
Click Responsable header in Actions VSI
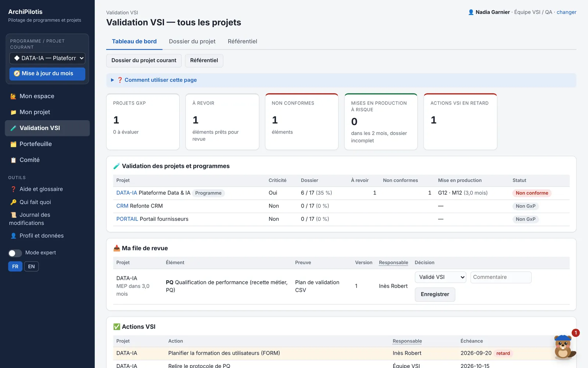(x=407, y=341)
